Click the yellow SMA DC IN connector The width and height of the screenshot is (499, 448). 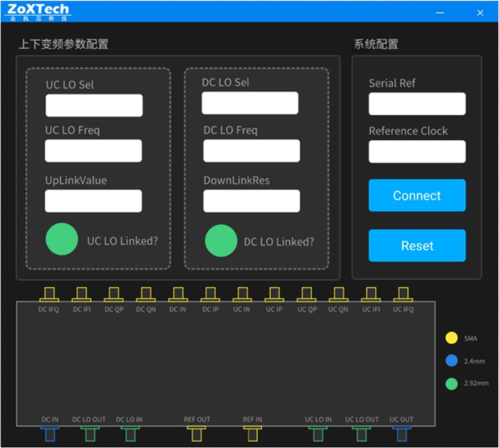click(x=178, y=294)
